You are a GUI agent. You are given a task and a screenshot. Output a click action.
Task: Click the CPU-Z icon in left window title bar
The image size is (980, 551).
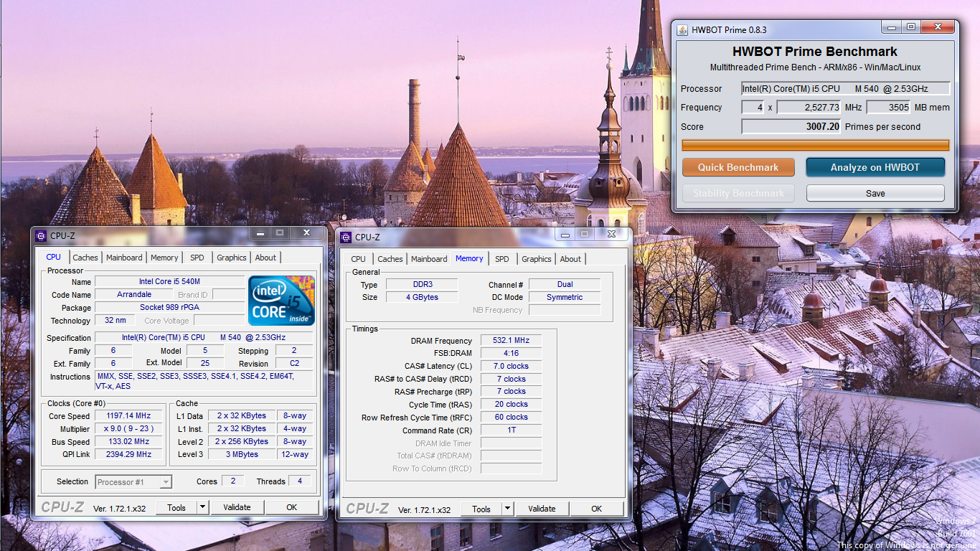(x=42, y=235)
